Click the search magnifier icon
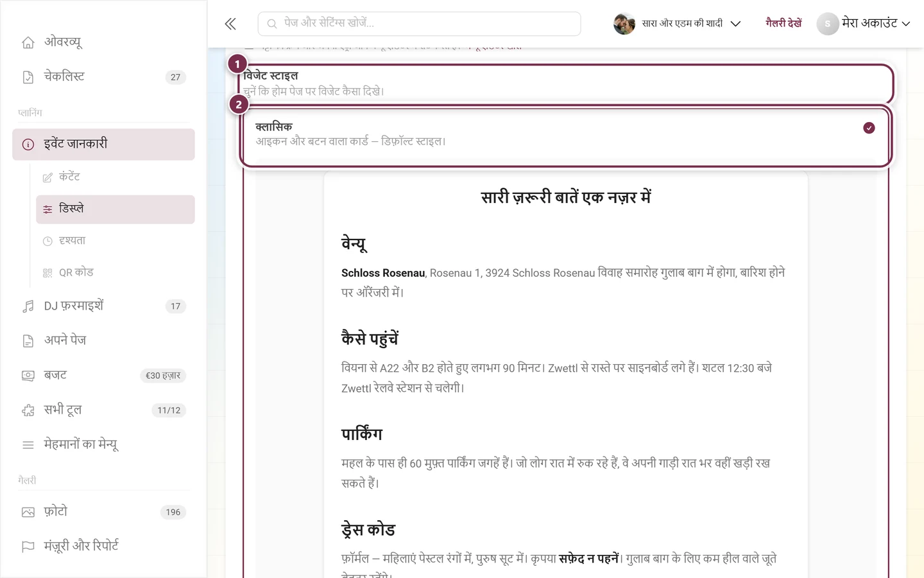 [272, 24]
